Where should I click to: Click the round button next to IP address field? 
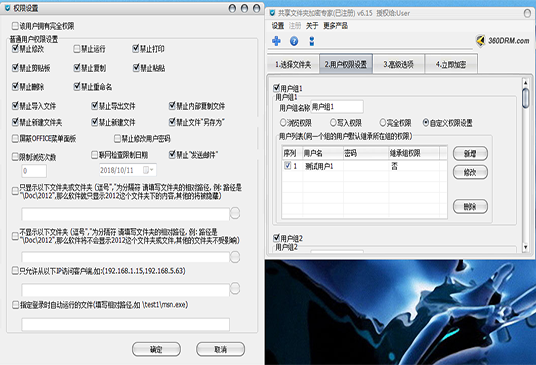click(235, 288)
